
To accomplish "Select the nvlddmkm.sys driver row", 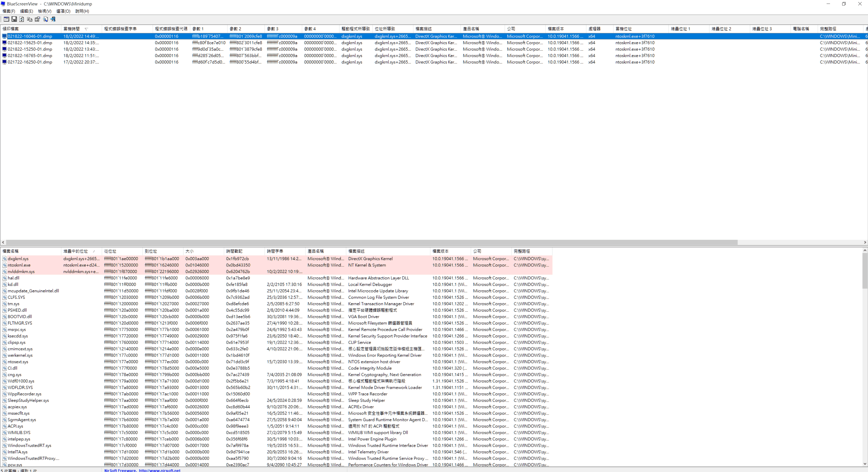I will pyautogui.click(x=21, y=271).
